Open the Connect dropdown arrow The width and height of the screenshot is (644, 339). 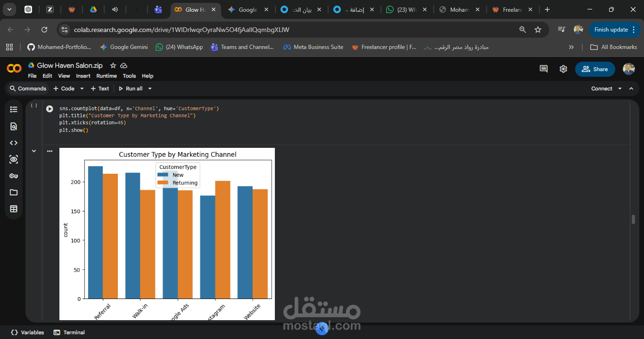coord(619,88)
